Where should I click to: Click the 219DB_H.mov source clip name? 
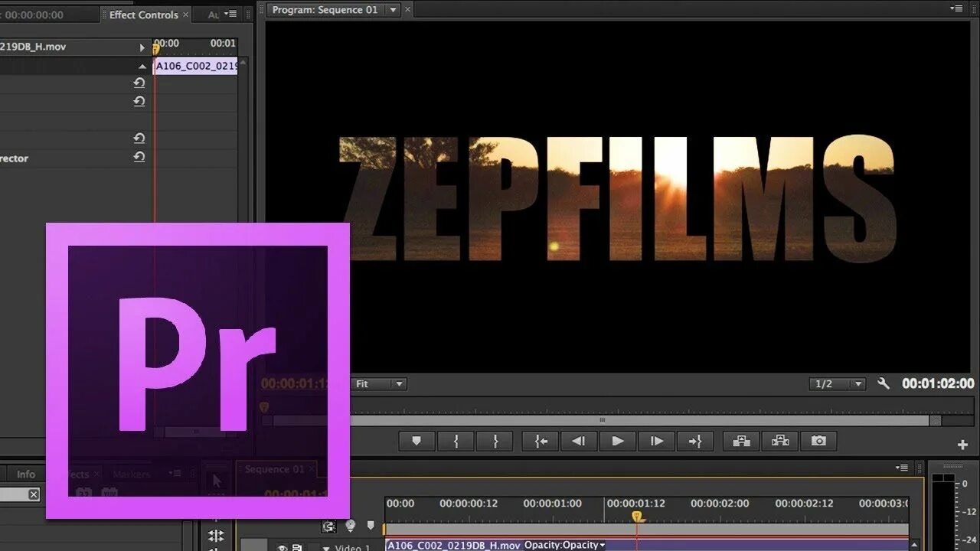33,47
